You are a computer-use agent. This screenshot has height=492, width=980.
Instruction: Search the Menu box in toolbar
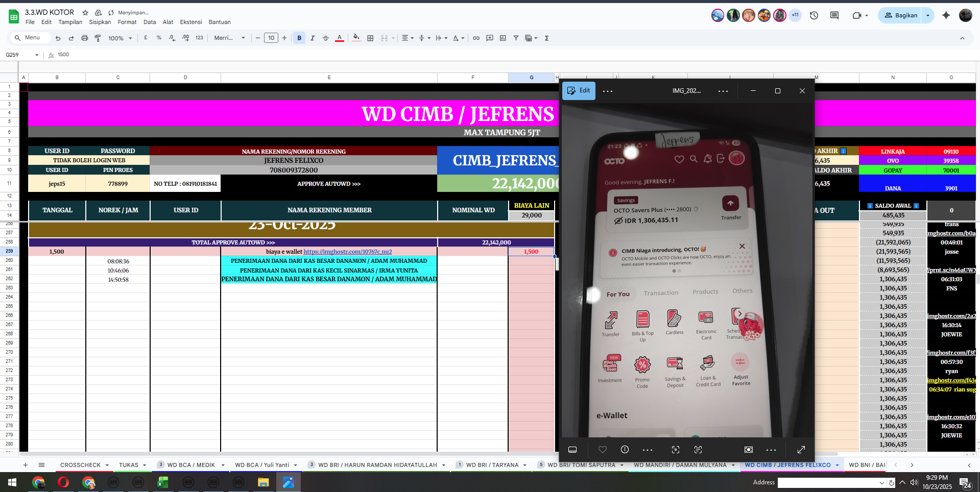point(31,38)
